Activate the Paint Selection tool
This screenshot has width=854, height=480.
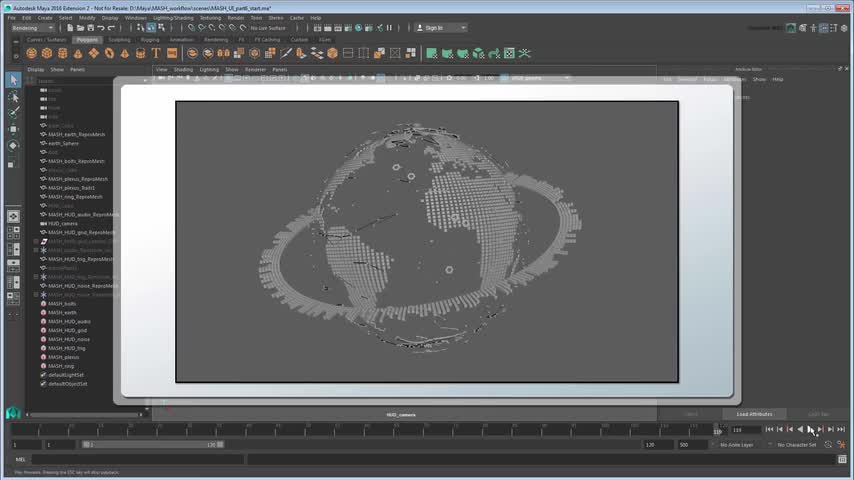pyautogui.click(x=14, y=113)
